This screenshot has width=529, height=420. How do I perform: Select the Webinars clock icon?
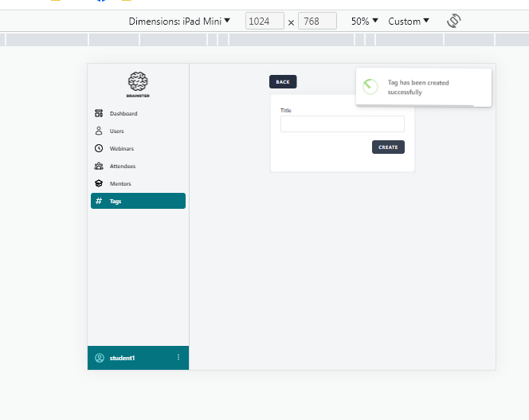coord(99,148)
